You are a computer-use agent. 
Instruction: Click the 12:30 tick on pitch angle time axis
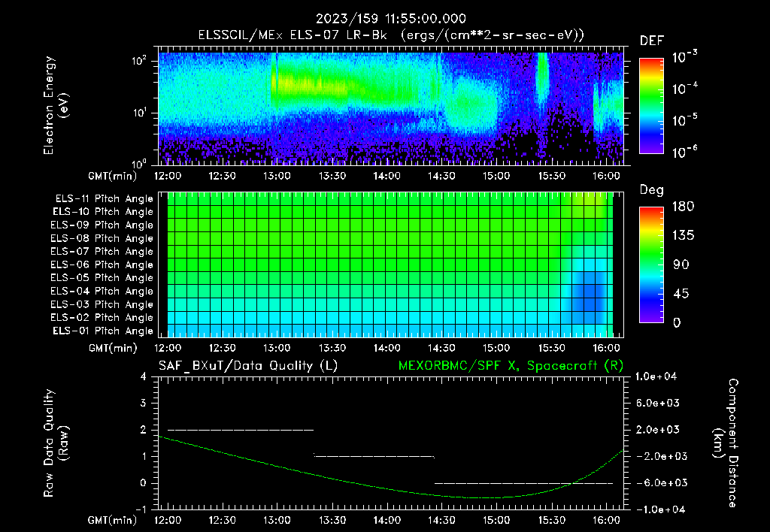[x=222, y=348]
